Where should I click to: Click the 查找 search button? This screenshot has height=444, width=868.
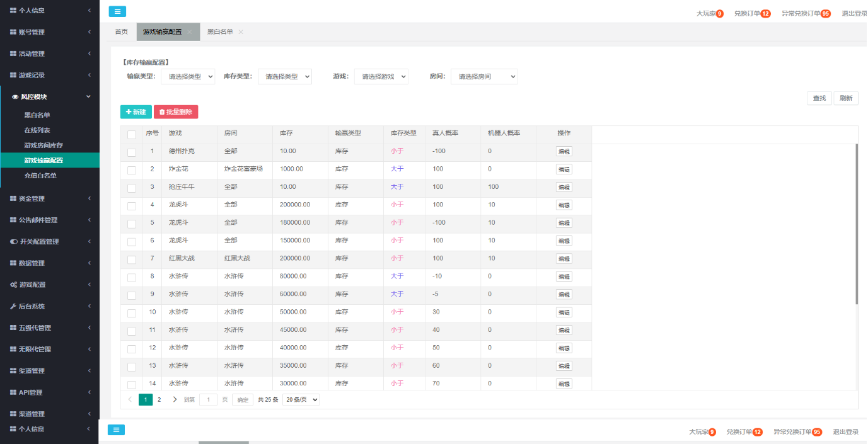pyautogui.click(x=819, y=98)
